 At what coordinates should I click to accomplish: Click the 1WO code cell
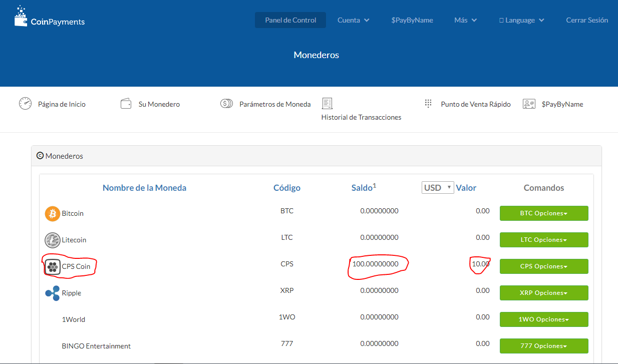[287, 317]
